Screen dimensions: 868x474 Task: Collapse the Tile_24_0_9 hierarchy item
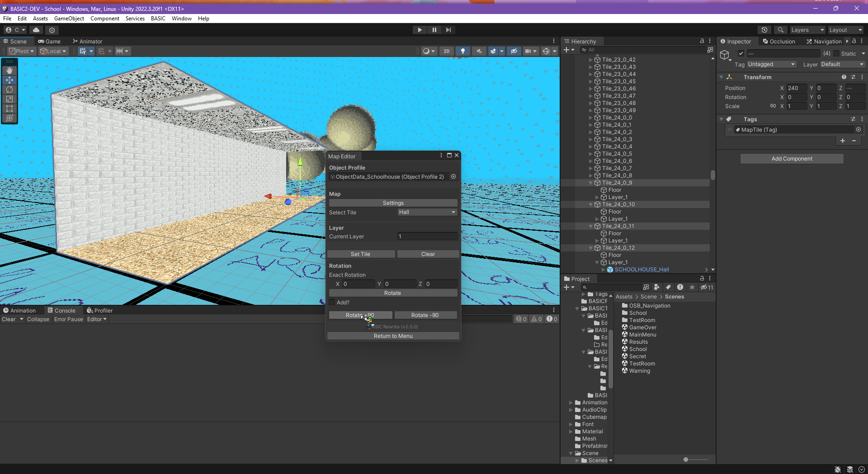pos(590,183)
